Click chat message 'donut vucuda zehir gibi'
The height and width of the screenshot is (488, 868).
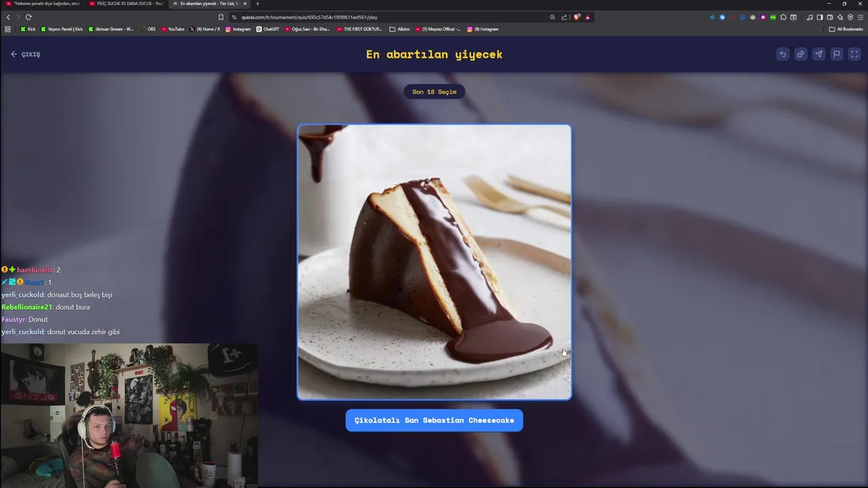tap(83, 332)
